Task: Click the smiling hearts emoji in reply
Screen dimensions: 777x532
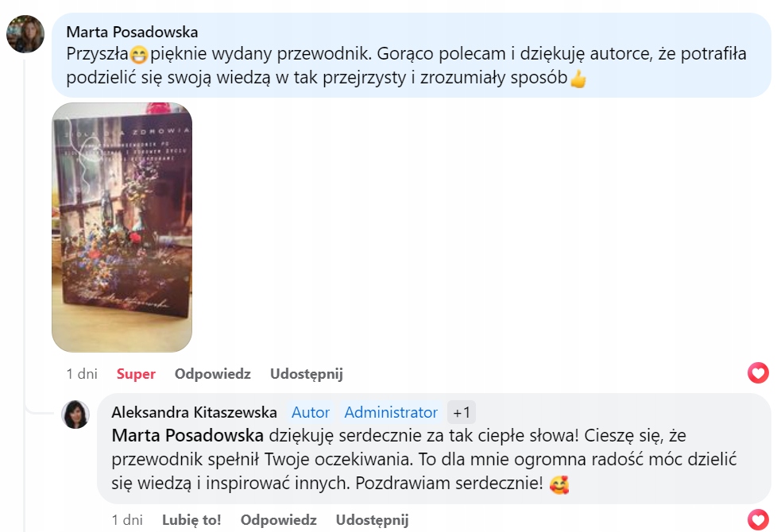Action: (559, 484)
